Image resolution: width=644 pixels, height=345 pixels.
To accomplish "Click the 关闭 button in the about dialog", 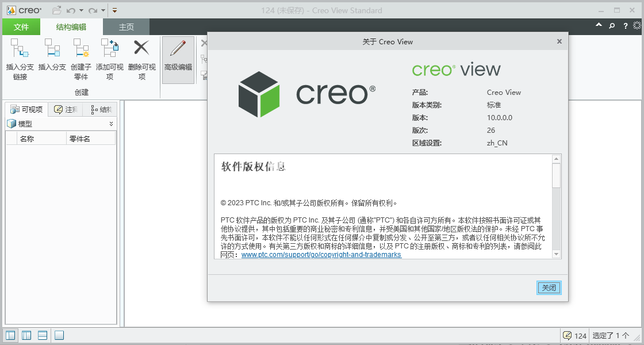I will (x=549, y=288).
